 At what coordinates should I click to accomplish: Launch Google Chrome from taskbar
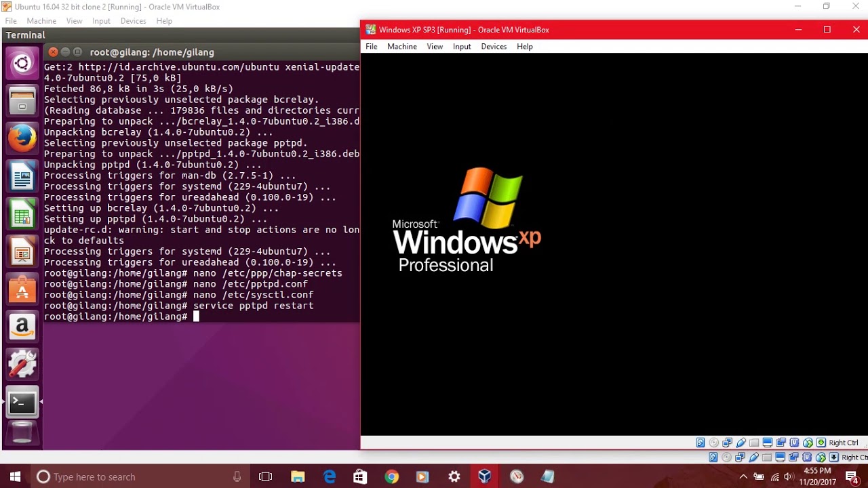point(392,476)
